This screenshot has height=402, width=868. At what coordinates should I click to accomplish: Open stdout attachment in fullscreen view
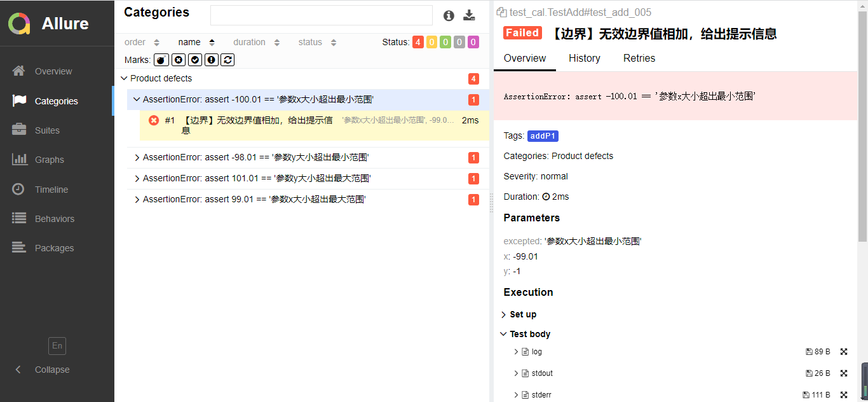[844, 373]
